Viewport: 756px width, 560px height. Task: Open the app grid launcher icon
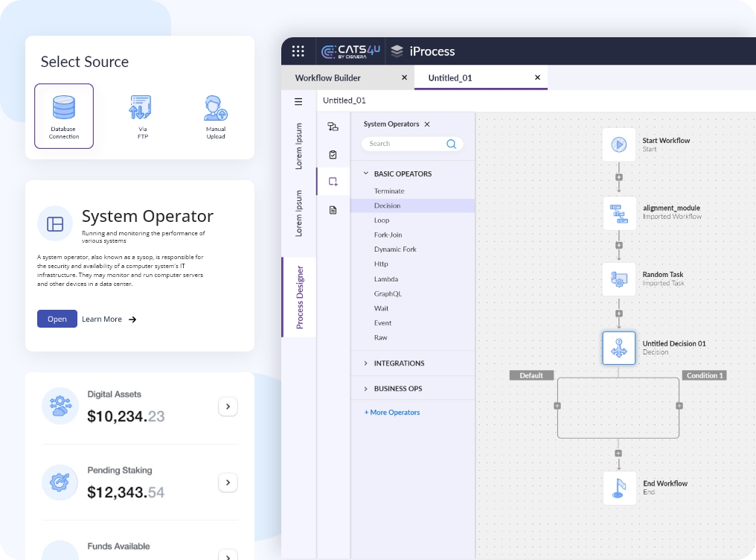pyautogui.click(x=298, y=51)
